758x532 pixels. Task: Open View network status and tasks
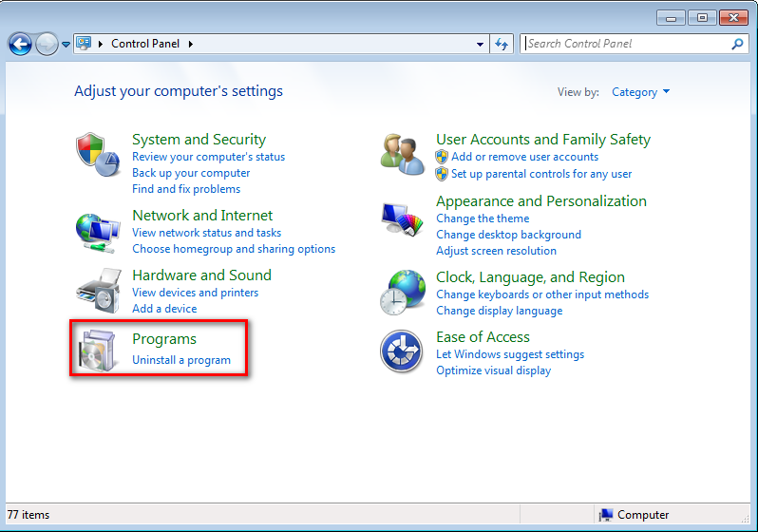coord(206,233)
